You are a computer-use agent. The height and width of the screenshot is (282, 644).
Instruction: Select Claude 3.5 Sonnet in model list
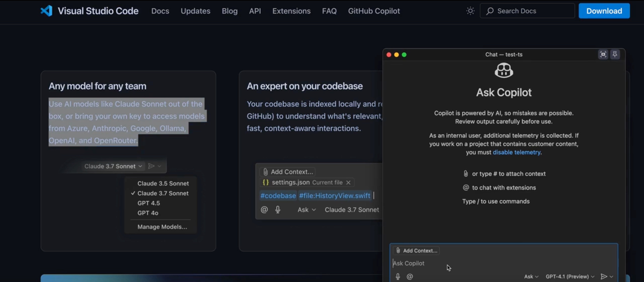[163, 183]
